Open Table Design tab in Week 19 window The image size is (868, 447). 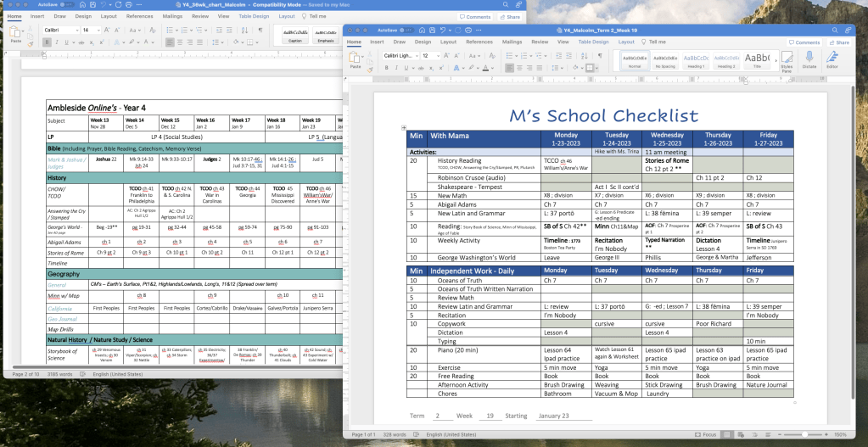coord(593,42)
